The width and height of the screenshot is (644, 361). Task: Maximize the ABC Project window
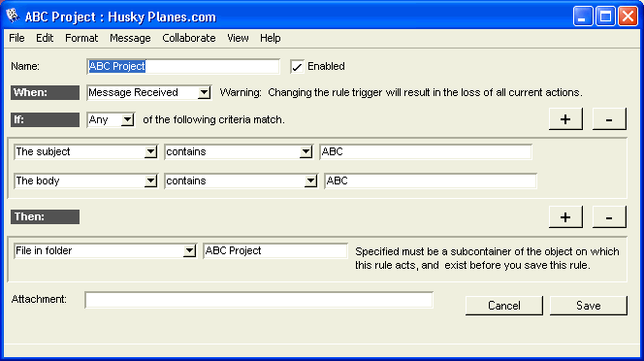pos(605,16)
